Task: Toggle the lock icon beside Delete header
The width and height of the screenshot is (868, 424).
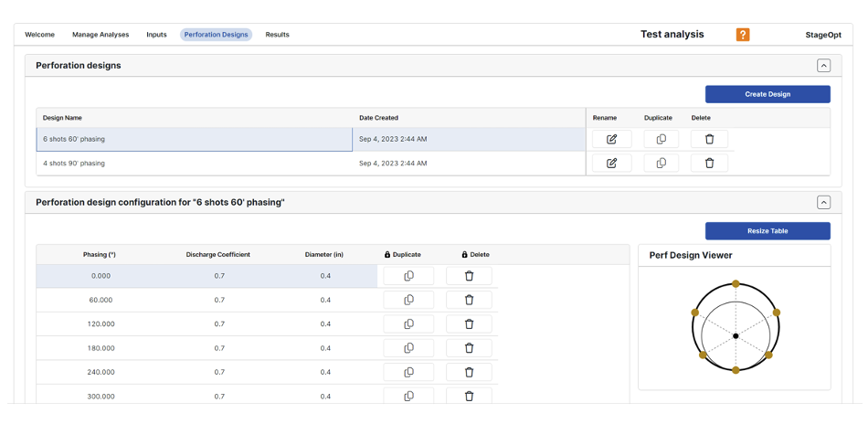Action: 465,255
